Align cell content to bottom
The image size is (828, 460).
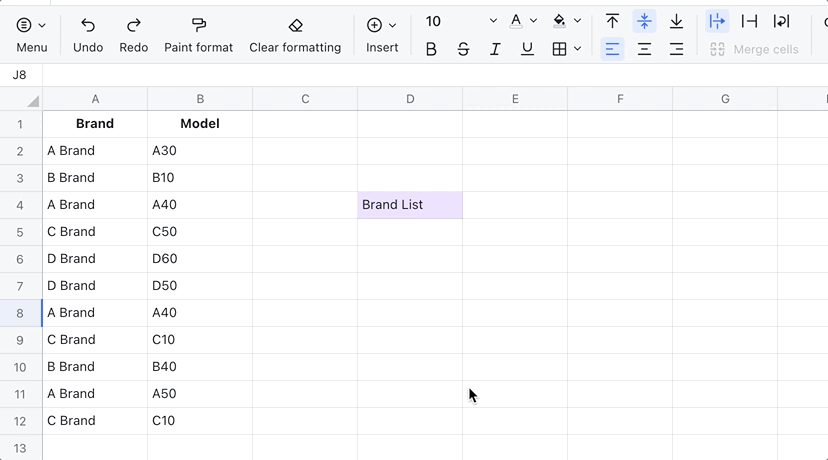(676, 21)
